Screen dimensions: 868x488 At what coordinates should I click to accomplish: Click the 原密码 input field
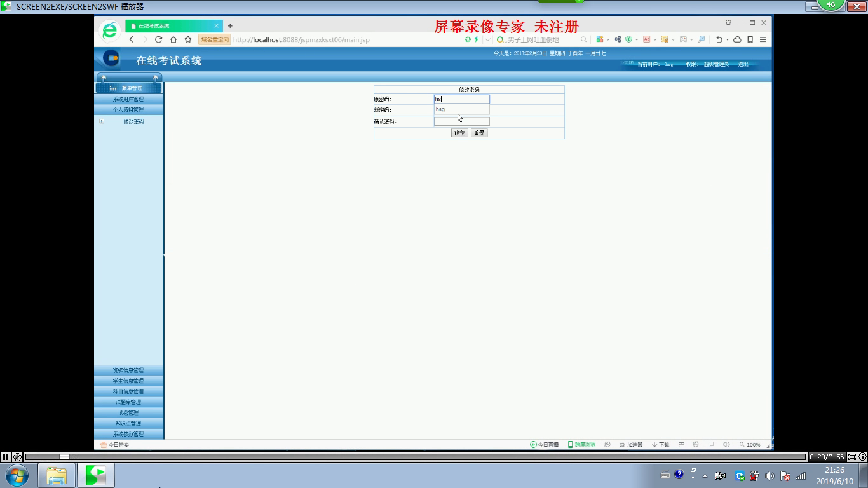tap(462, 99)
